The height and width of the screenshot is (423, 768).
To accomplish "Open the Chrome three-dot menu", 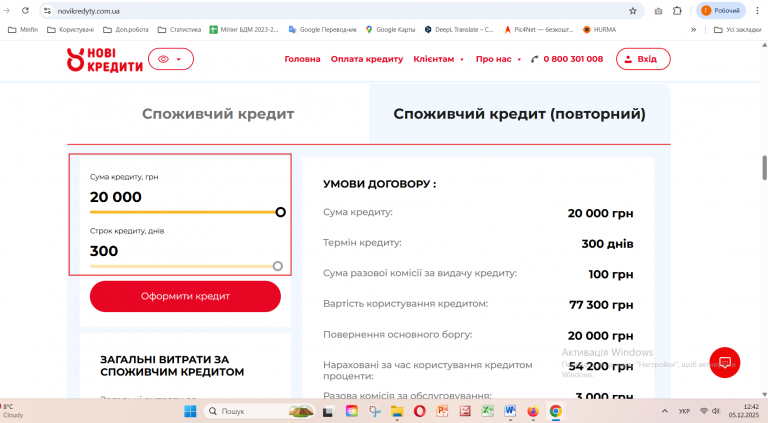I will click(757, 11).
